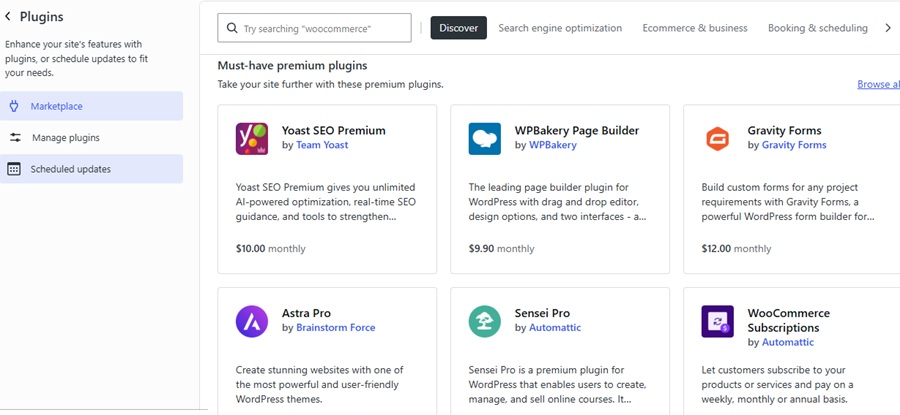Open the WPBakery Page Builder title
Image resolution: width=900 pixels, height=415 pixels.
click(x=576, y=130)
